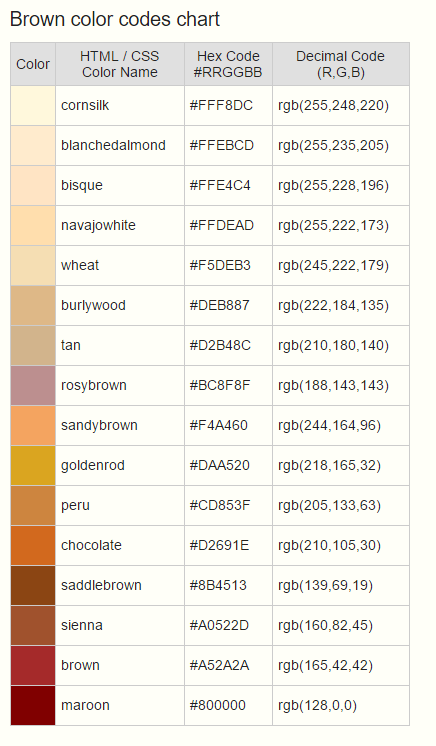Image resolution: width=436 pixels, height=746 pixels.
Task: Click the burlywood color name
Action: (x=93, y=305)
